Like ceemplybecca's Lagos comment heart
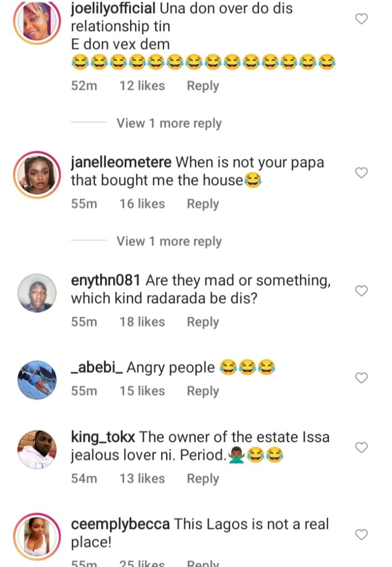The width and height of the screenshot is (392, 567). 361,534
